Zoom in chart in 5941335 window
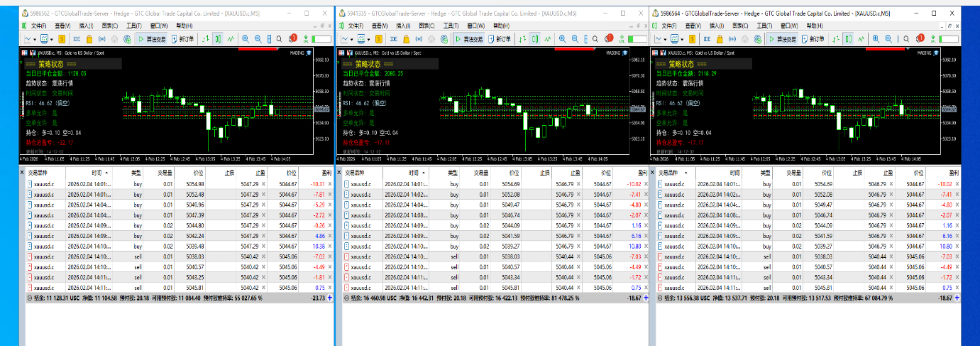980x346 pixels. 563,39
